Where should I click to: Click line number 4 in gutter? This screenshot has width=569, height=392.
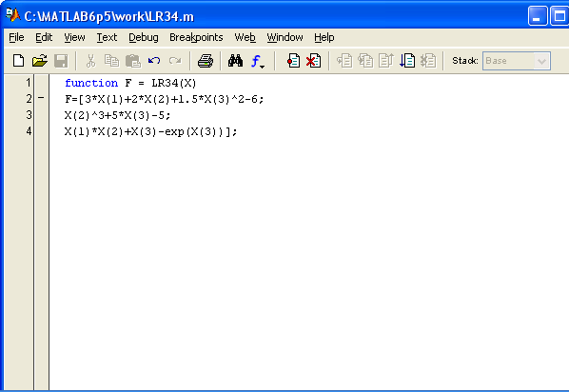(x=29, y=131)
